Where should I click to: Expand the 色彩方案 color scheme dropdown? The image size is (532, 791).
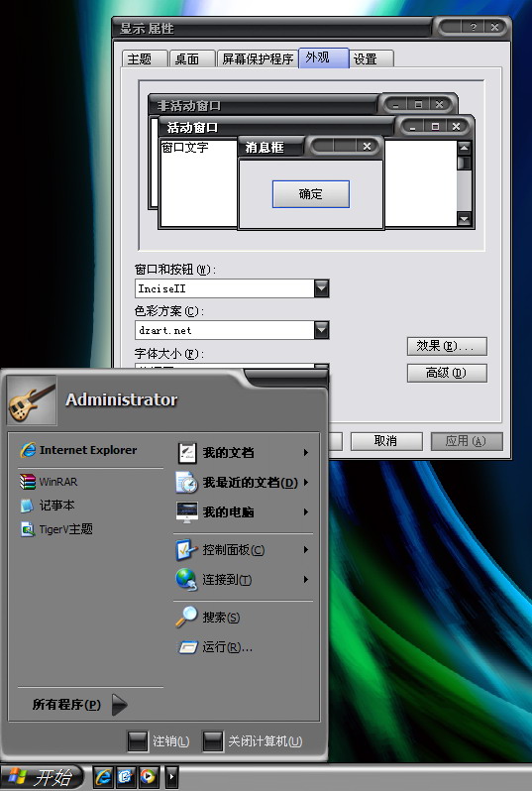coord(321,330)
